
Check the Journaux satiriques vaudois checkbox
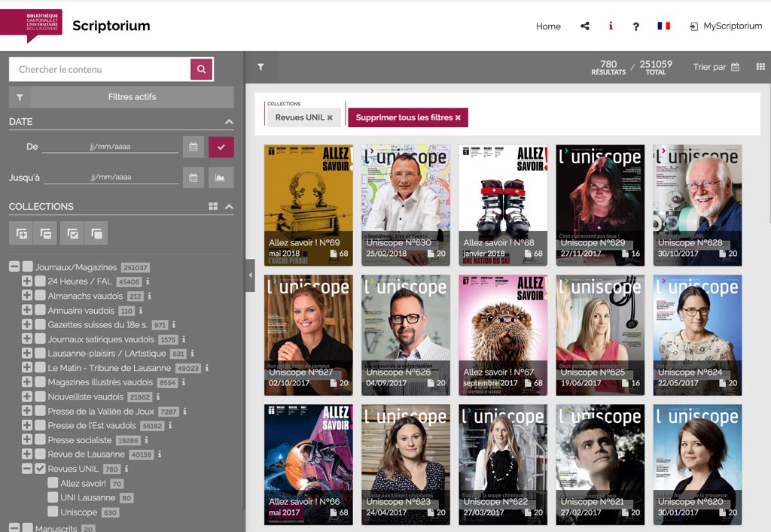pos(41,339)
